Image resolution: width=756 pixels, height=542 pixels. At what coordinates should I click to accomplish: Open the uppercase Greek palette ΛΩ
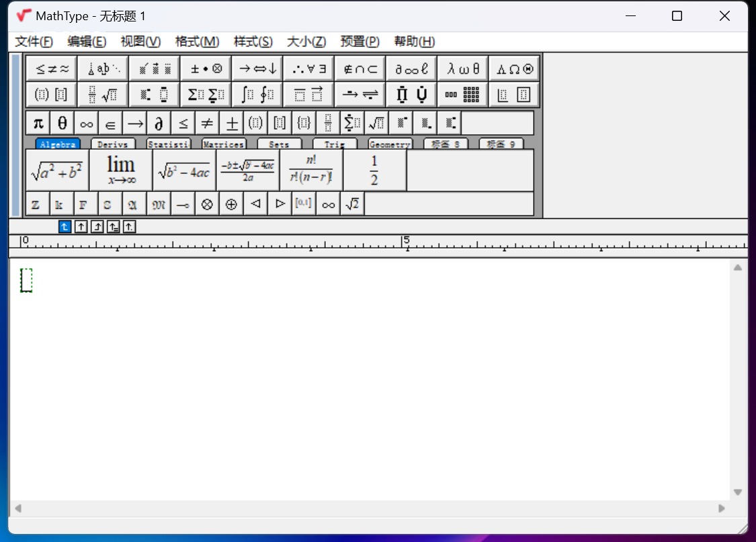point(515,69)
